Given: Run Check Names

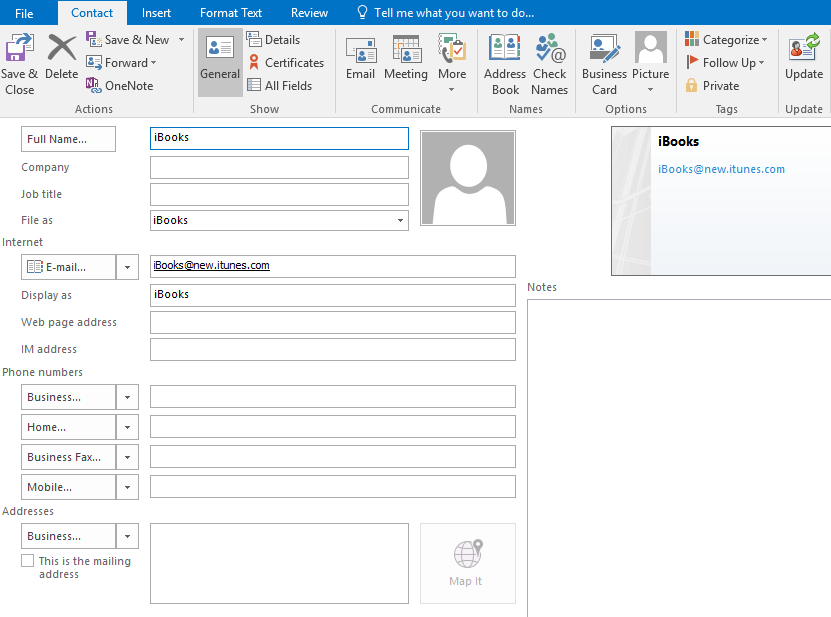Looking at the screenshot, I should click(550, 65).
